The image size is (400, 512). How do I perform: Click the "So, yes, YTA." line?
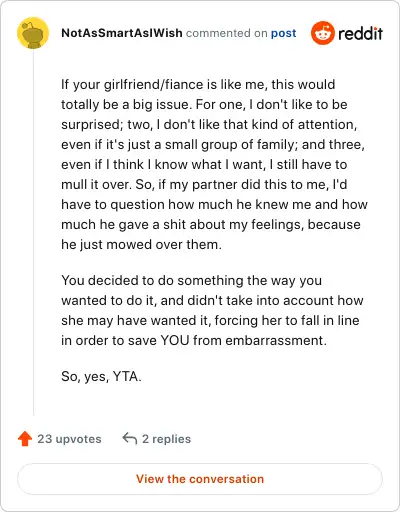101,377
